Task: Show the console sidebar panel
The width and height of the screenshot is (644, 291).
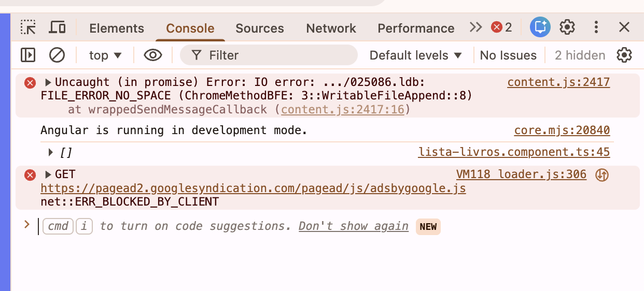Action: [28, 55]
